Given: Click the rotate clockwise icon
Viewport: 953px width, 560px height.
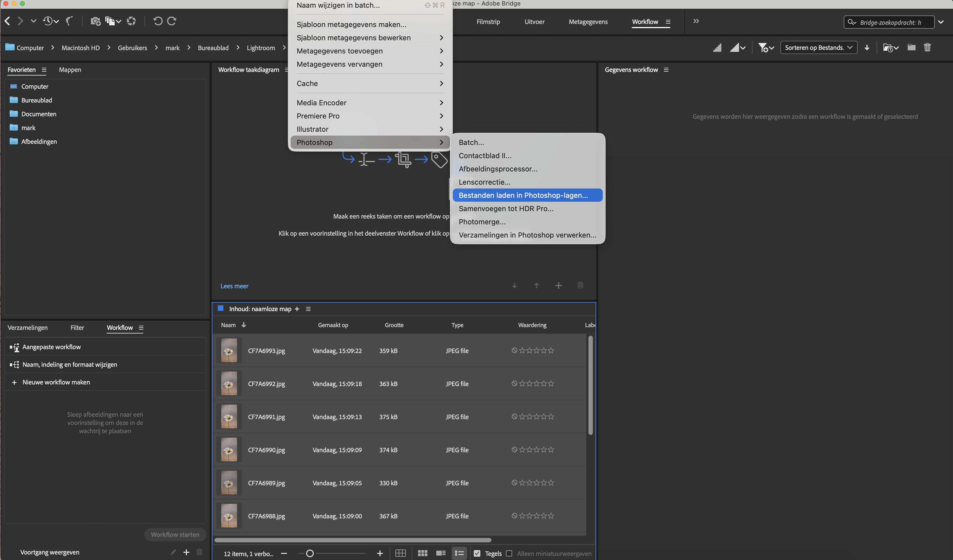Looking at the screenshot, I should click(172, 21).
